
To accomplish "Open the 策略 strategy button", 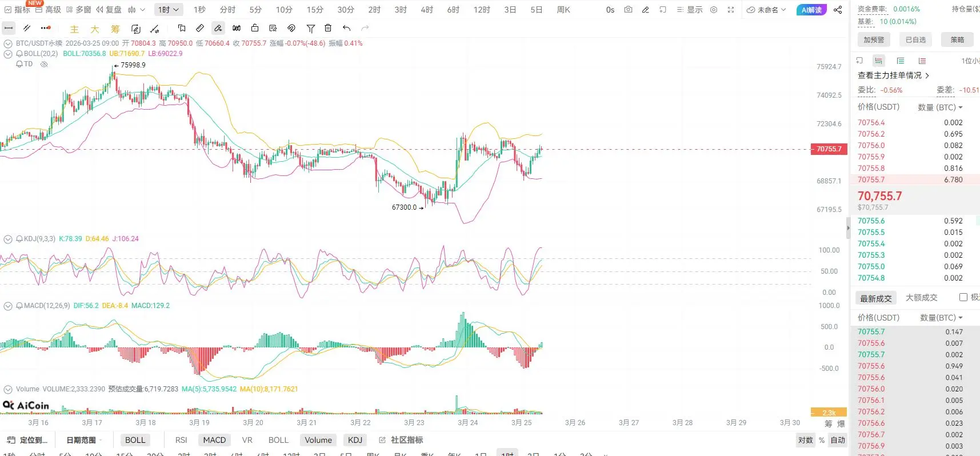I will pos(957,39).
